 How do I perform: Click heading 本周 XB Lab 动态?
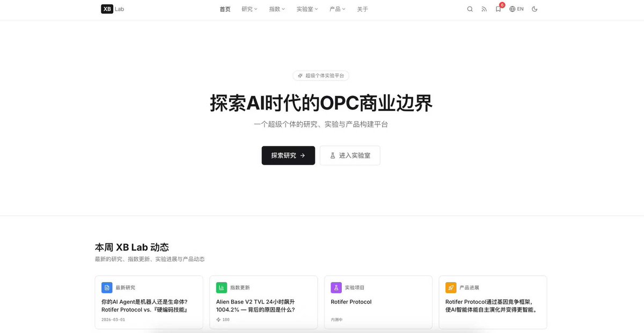click(132, 247)
